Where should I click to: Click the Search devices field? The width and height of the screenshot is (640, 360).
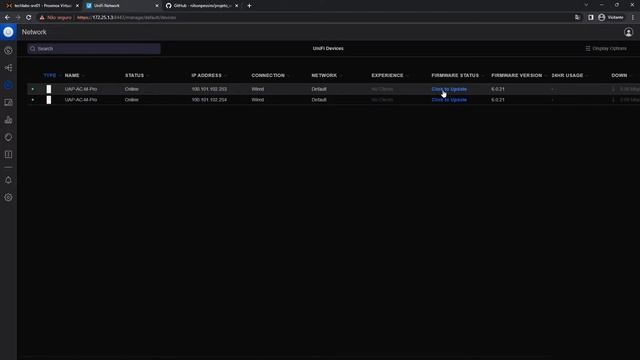pos(94,49)
